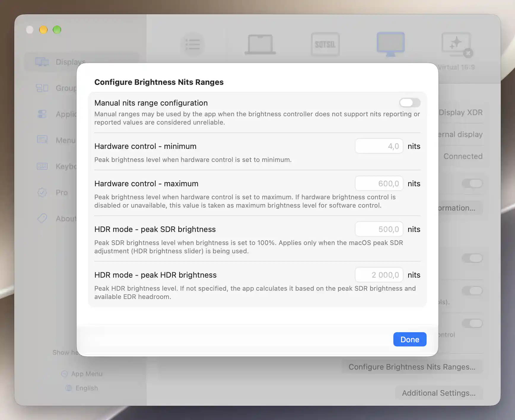Enable Manual nits range configuration switch
Screen dimensions: 515x420
410,103
